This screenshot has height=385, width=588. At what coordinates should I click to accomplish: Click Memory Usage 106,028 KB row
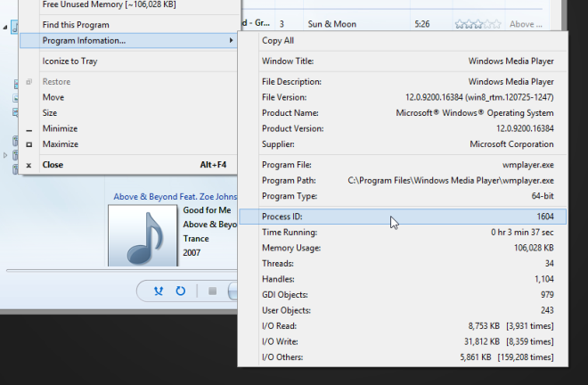[403, 248]
